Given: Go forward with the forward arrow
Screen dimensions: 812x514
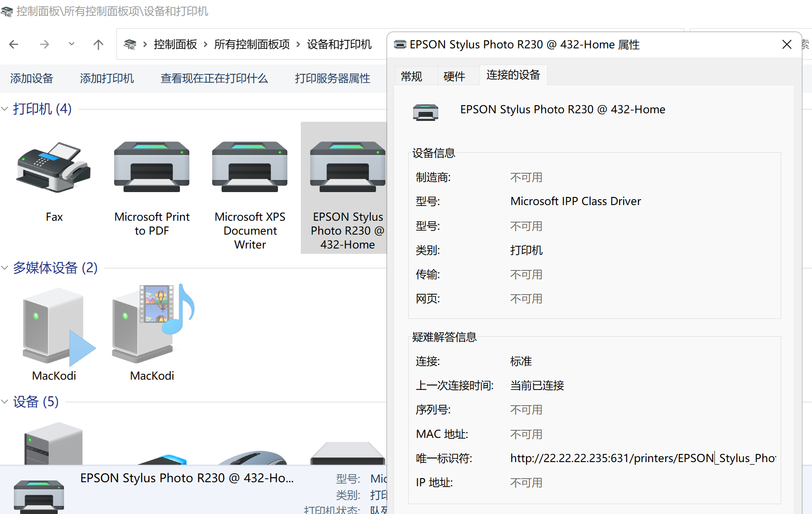Looking at the screenshot, I should (44, 44).
